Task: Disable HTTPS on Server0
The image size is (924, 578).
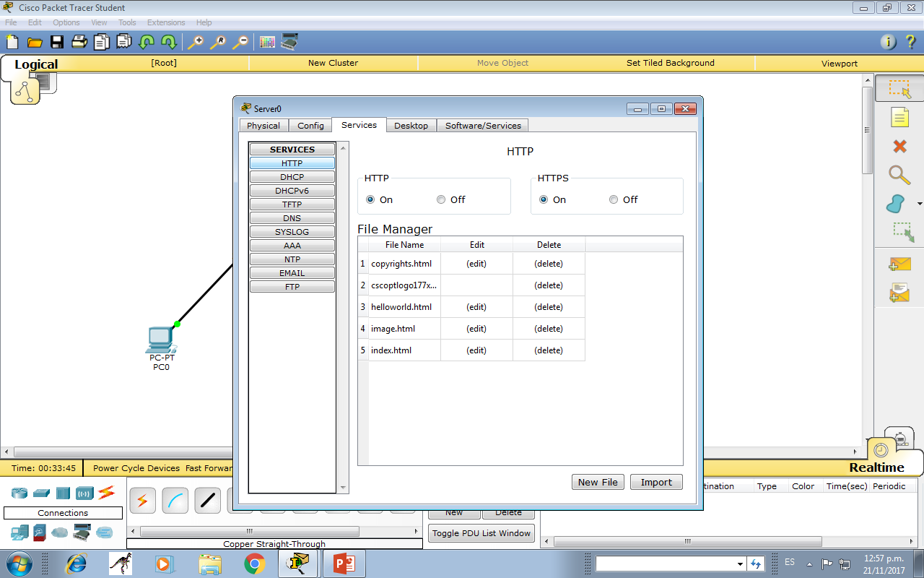Action: coord(613,199)
